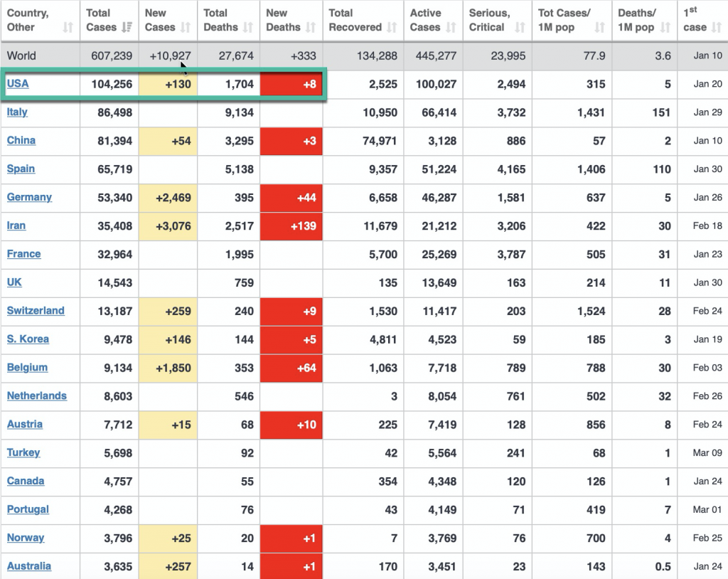Click New Deaths column sort arrows
This screenshot has width=728, height=579.
click(x=311, y=28)
